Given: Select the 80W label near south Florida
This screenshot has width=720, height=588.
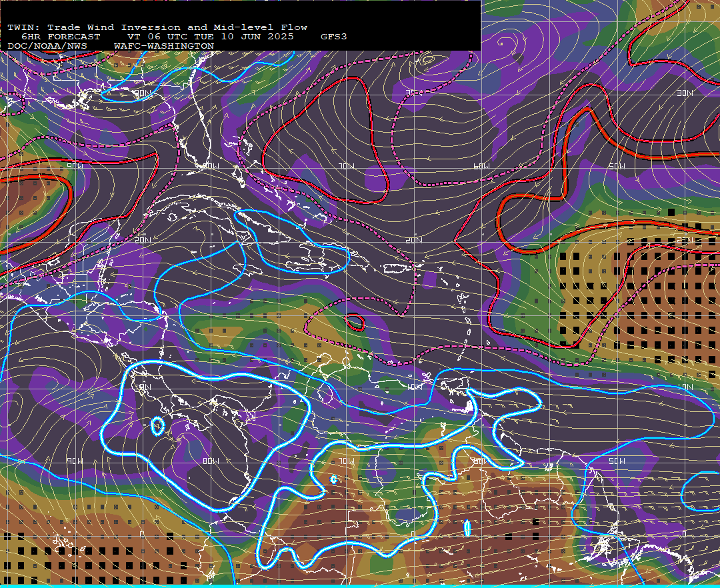Looking at the screenshot, I should [211, 167].
